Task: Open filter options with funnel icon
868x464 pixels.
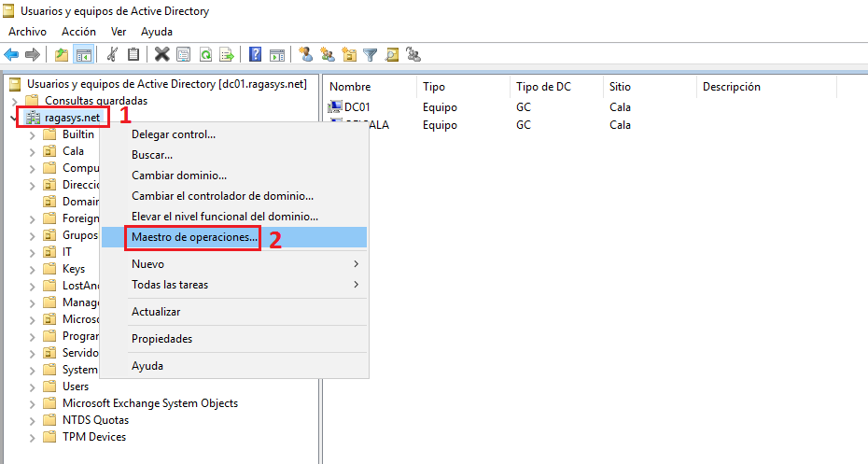Action: point(371,54)
